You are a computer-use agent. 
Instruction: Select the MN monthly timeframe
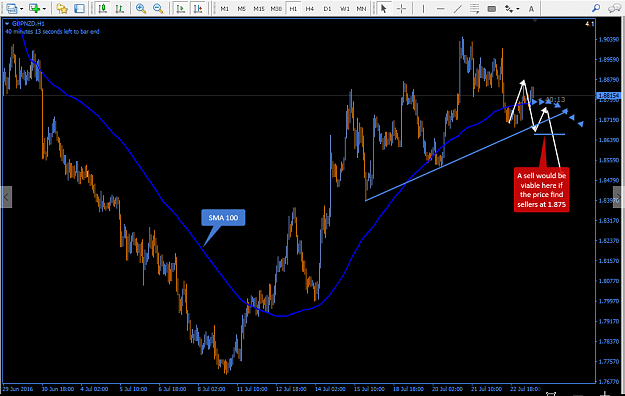click(361, 8)
